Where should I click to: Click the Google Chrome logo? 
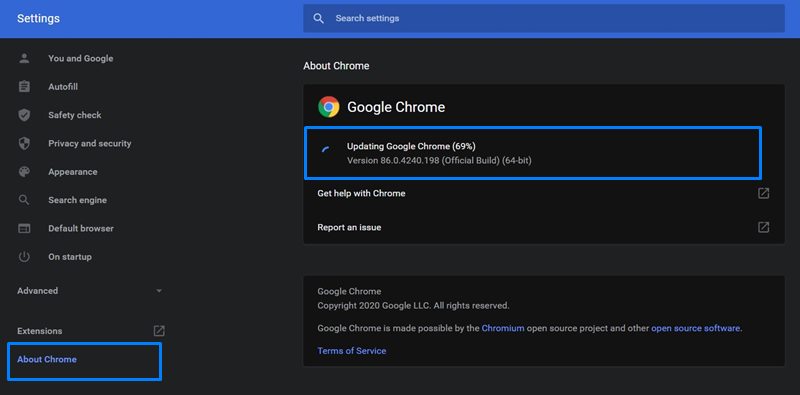tap(329, 107)
